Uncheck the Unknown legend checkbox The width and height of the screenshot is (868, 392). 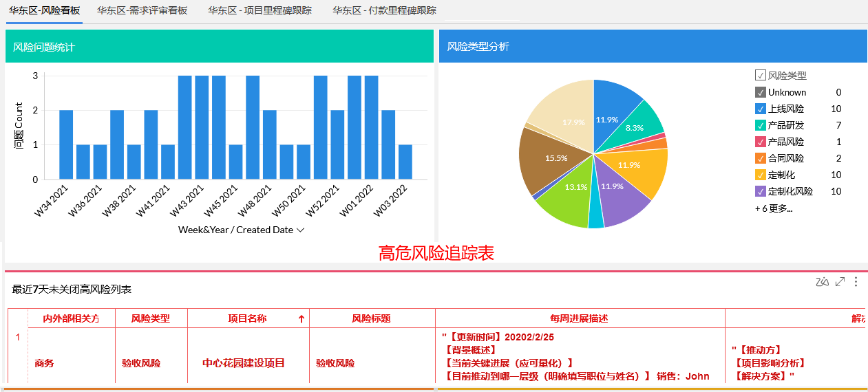click(x=761, y=92)
